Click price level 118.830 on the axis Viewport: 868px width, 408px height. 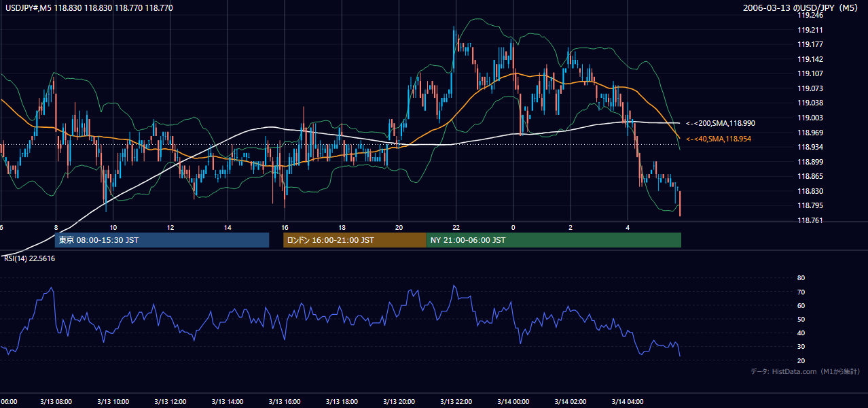point(810,191)
